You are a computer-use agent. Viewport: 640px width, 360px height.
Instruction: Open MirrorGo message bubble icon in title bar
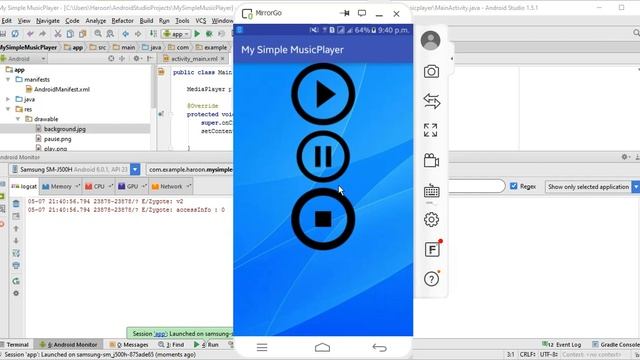[x=362, y=13]
